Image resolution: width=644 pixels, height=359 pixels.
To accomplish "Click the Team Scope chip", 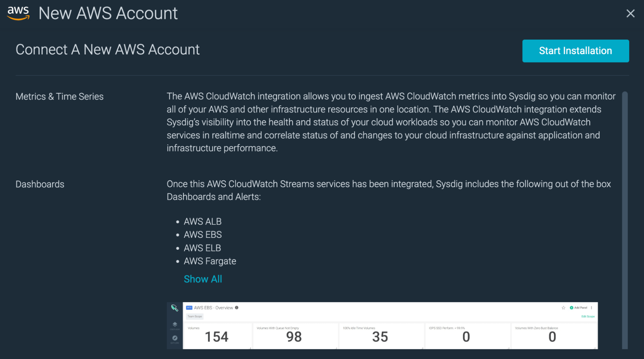I will pos(195,316).
